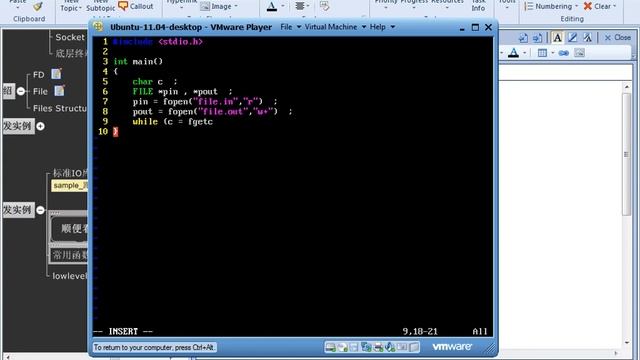Click the Clear formatting button
The width and height of the screenshot is (640, 360).
click(600, 6)
